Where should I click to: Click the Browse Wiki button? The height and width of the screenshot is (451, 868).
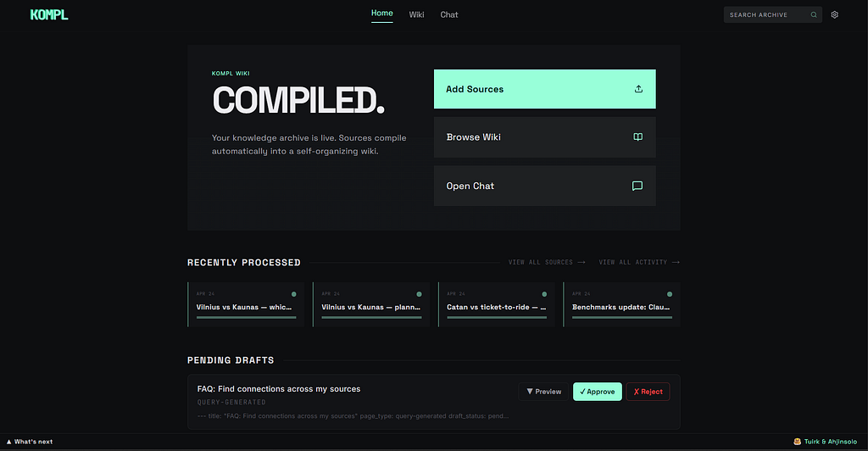[545, 137]
